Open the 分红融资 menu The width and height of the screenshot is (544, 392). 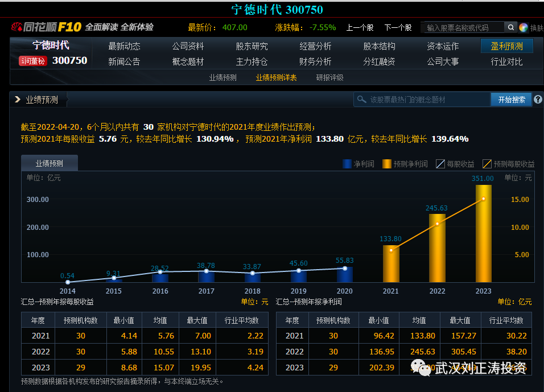click(x=379, y=62)
